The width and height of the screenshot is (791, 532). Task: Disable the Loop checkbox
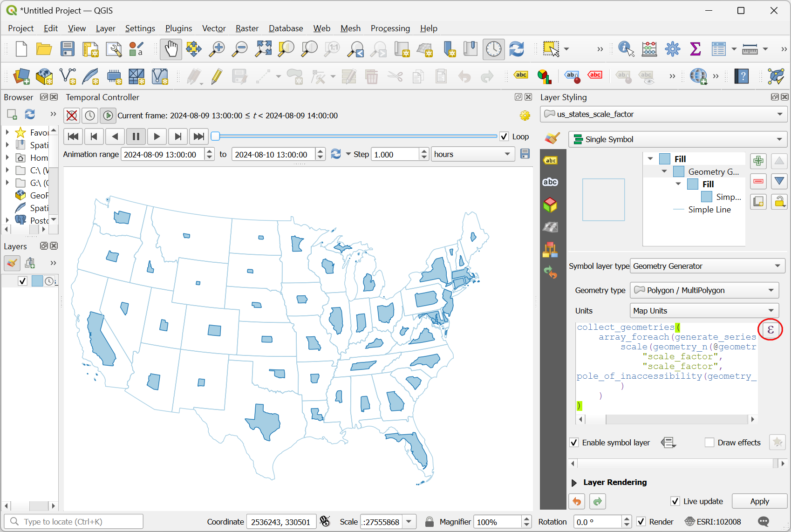pyautogui.click(x=504, y=136)
